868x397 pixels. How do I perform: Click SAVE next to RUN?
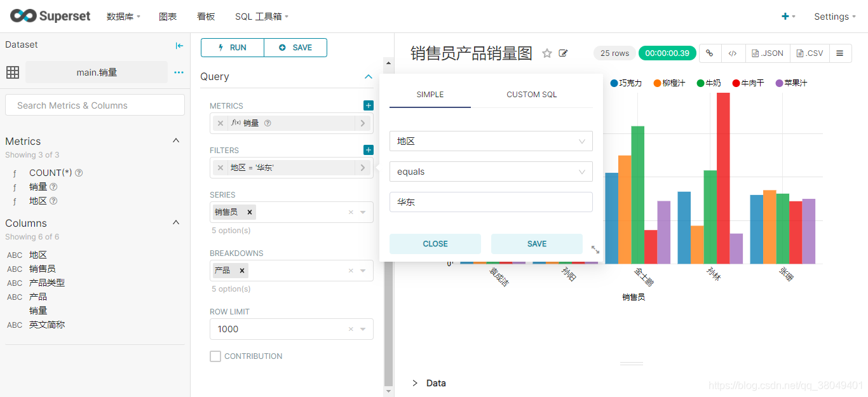point(295,48)
